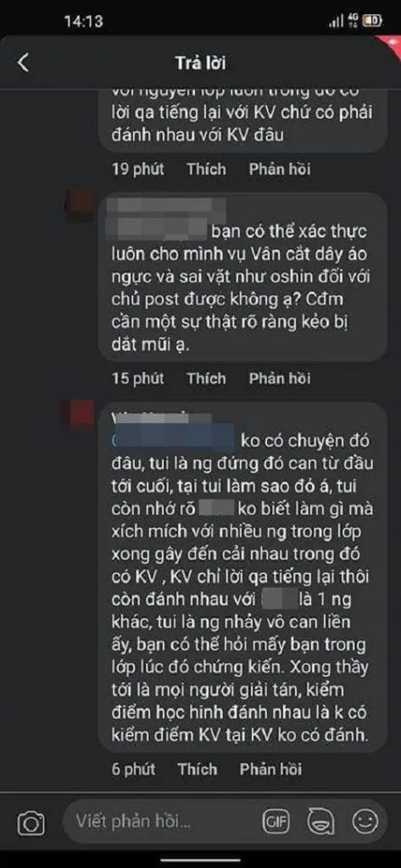This screenshot has width=401, height=868.
Task: Open the blurred tagged name before "ko có chuyện đó"
Action: tap(173, 442)
